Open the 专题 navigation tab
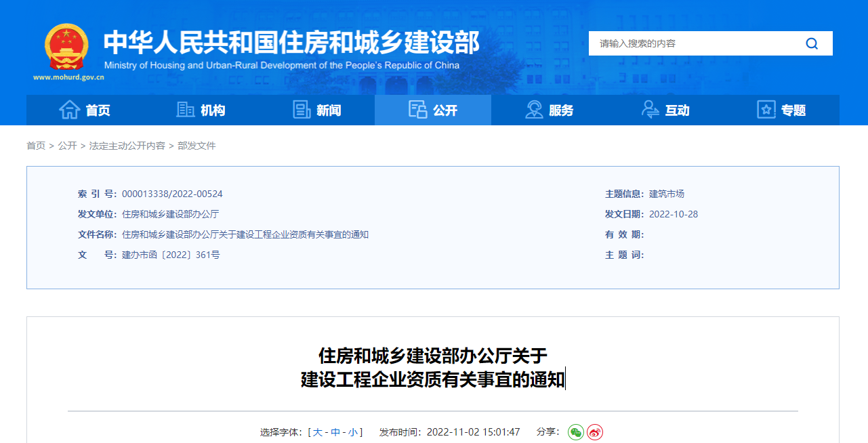Screen dimensions: 868x443 point(781,110)
